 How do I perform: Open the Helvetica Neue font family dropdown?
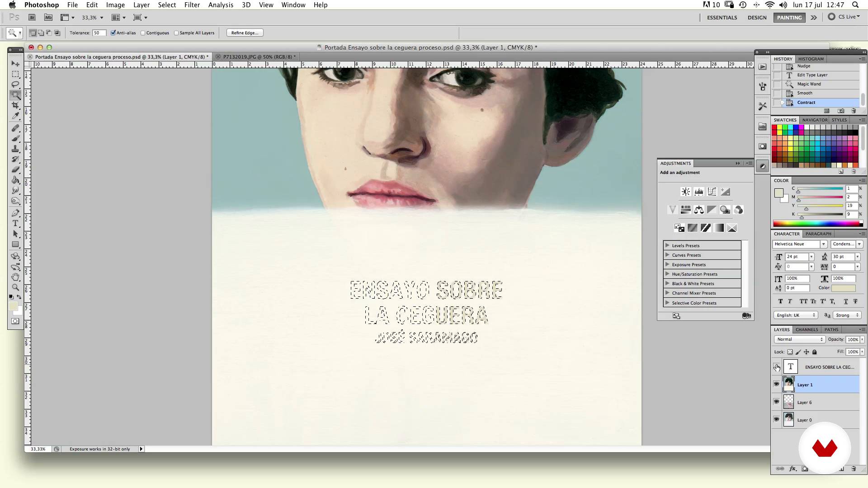coord(823,244)
